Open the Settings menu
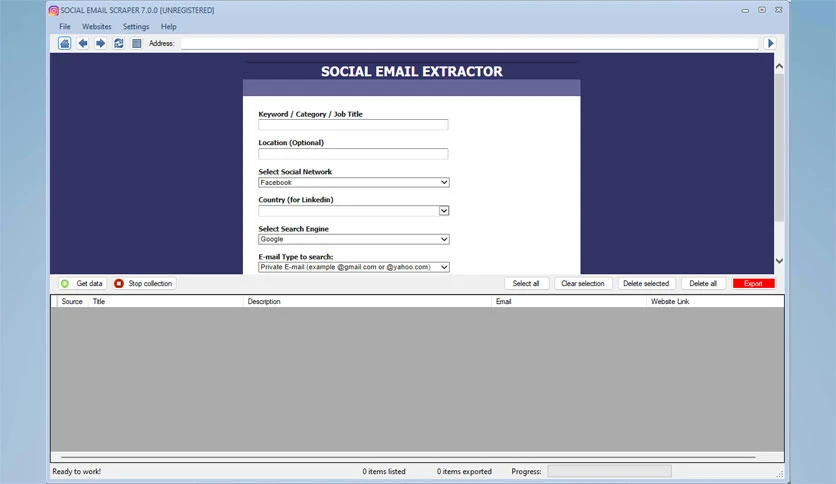The height and width of the screenshot is (484, 836). point(136,27)
